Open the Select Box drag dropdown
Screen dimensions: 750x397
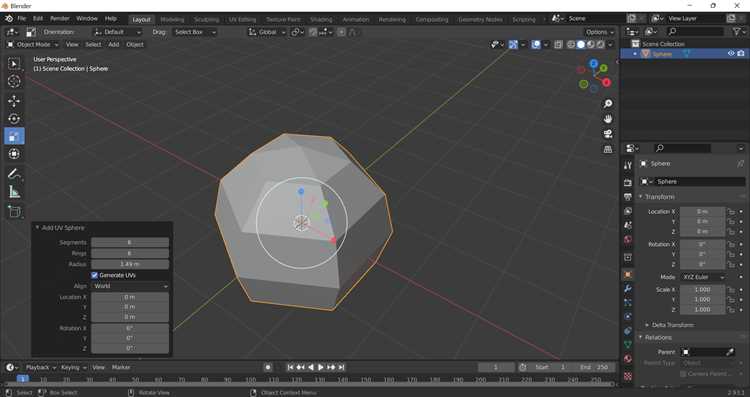[195, 32]
